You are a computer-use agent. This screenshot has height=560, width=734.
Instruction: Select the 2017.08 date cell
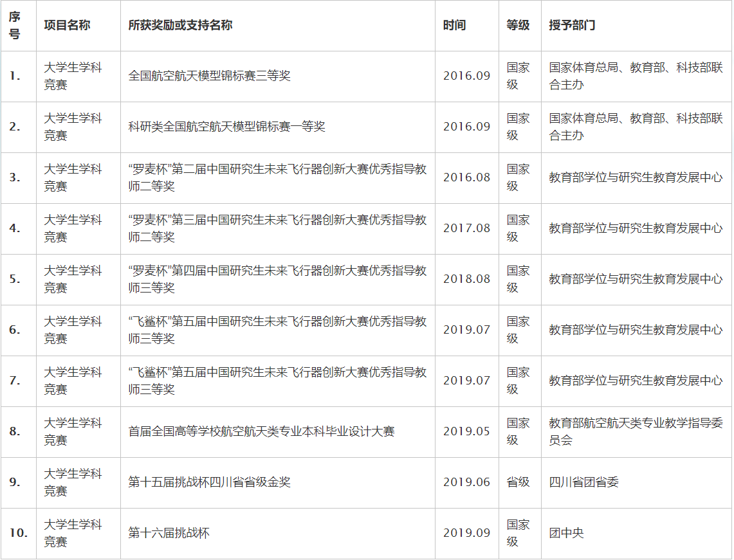(x=466, y=229)
